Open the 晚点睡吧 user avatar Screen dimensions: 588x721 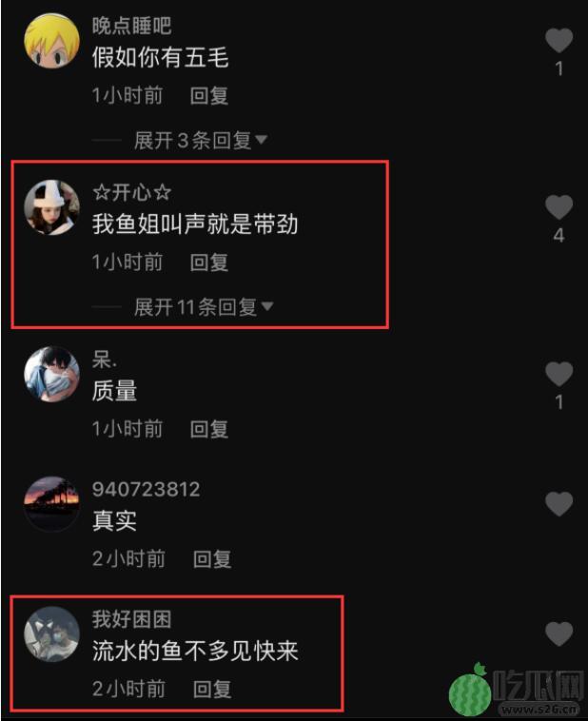click(51, 41)
